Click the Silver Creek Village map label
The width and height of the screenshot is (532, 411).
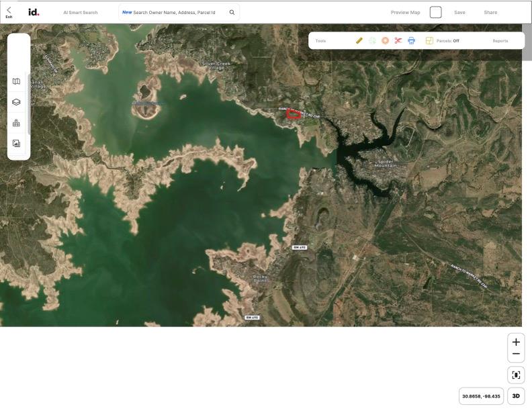[x=216, y=65]
